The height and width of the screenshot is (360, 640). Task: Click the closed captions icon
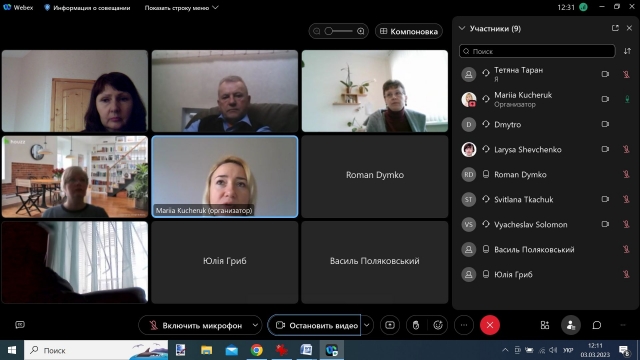(20, 325)
